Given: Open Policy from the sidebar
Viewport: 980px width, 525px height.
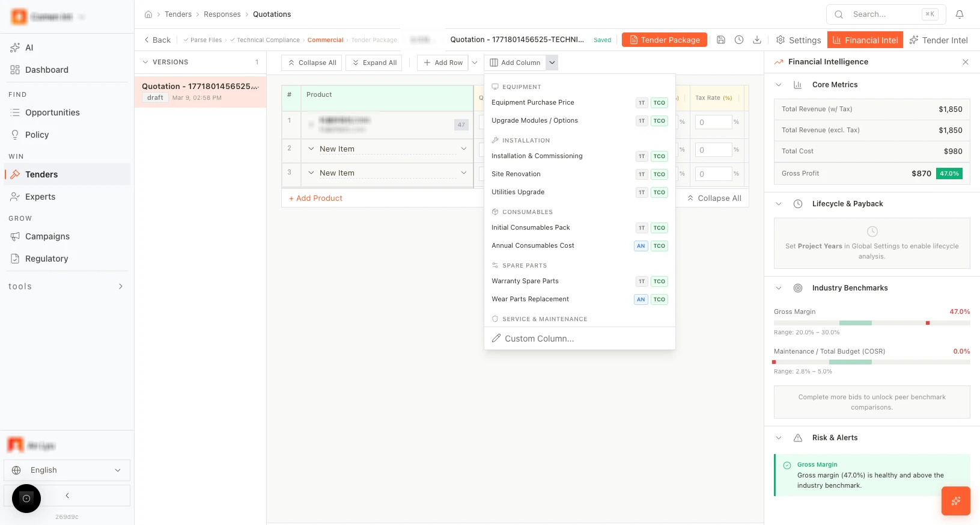Looking at the screenshot, I should click(67, 135).
